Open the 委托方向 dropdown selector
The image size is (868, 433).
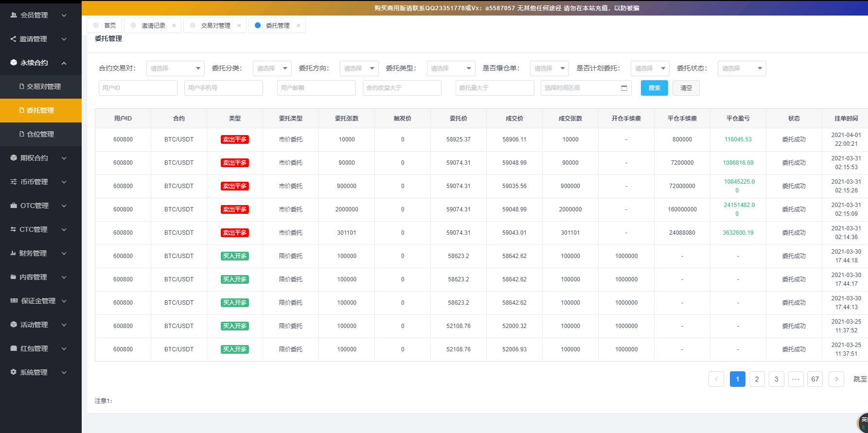click(x=359, y=69)
